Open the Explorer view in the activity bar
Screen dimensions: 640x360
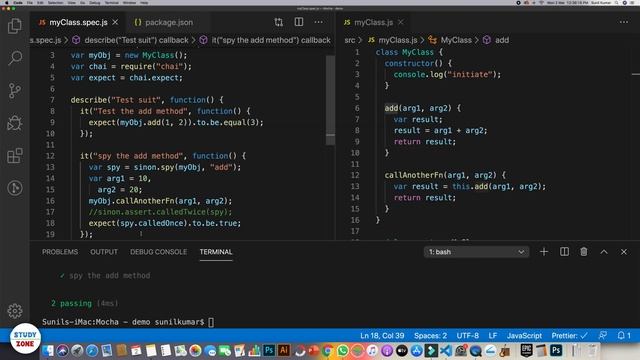tap(15, 26)
